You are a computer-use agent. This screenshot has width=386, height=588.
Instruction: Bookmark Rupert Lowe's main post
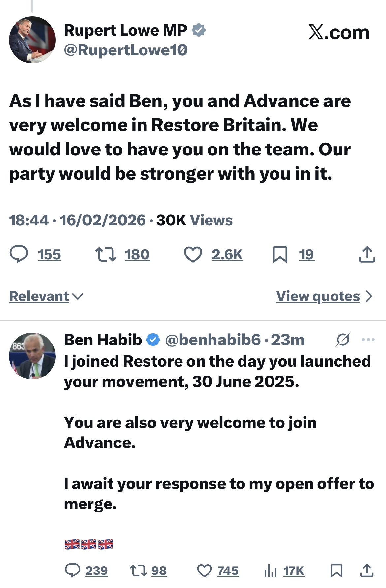click(280, 255)
